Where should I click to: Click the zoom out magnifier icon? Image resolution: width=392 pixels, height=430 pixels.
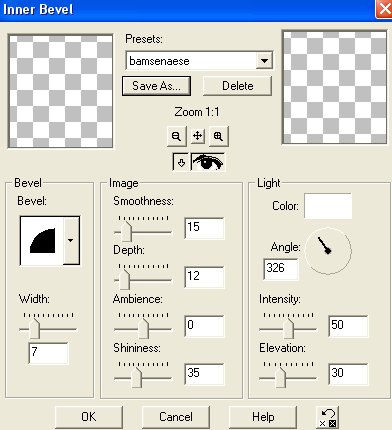[x=176, y=136]
